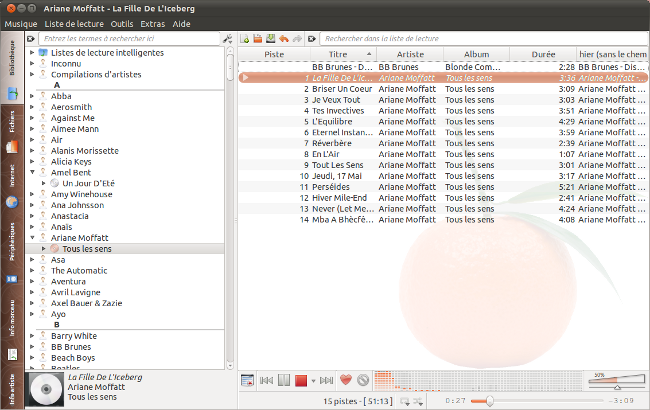Open the Bibliothèque sidebar tab

coord(12,68)
